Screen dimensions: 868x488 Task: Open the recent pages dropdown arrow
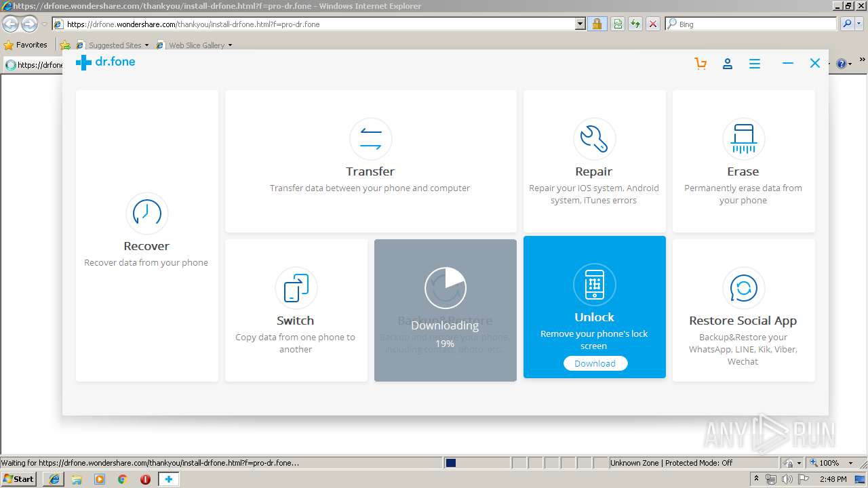44,24
